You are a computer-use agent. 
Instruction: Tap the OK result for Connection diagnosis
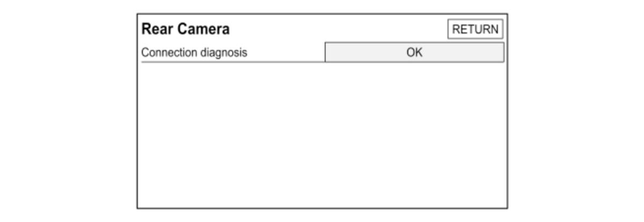pyautogui.click(x=414, y=53)
